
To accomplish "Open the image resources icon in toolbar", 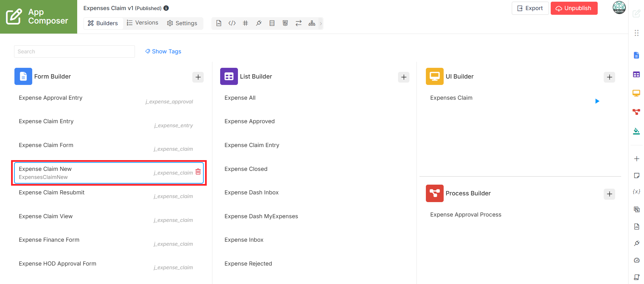I will click(219, 23).
